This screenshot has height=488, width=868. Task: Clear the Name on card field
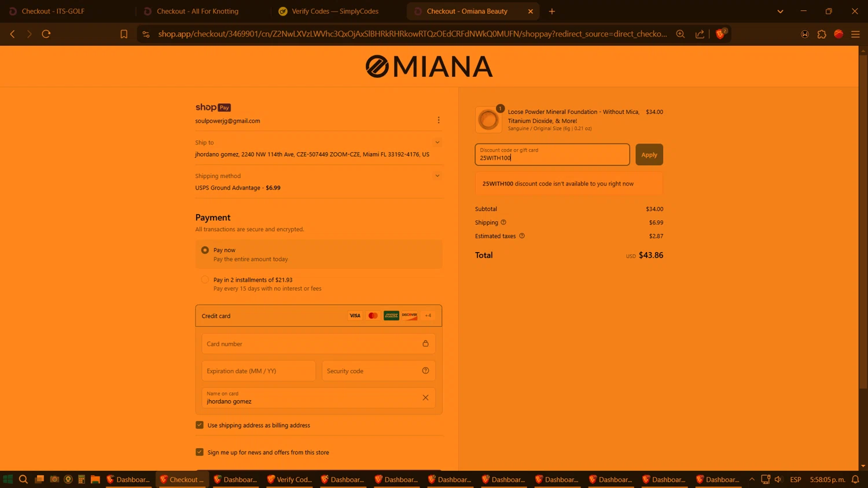tap(425, 397)
